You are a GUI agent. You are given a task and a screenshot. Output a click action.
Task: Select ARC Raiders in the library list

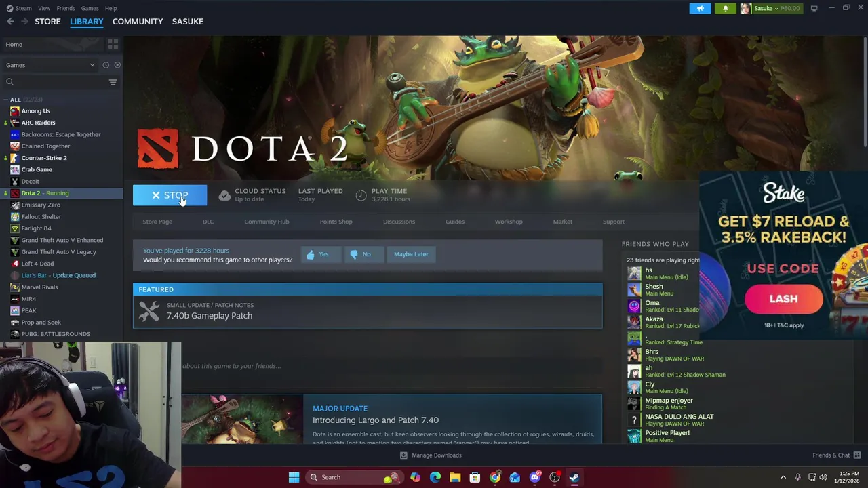click(38, 123)
